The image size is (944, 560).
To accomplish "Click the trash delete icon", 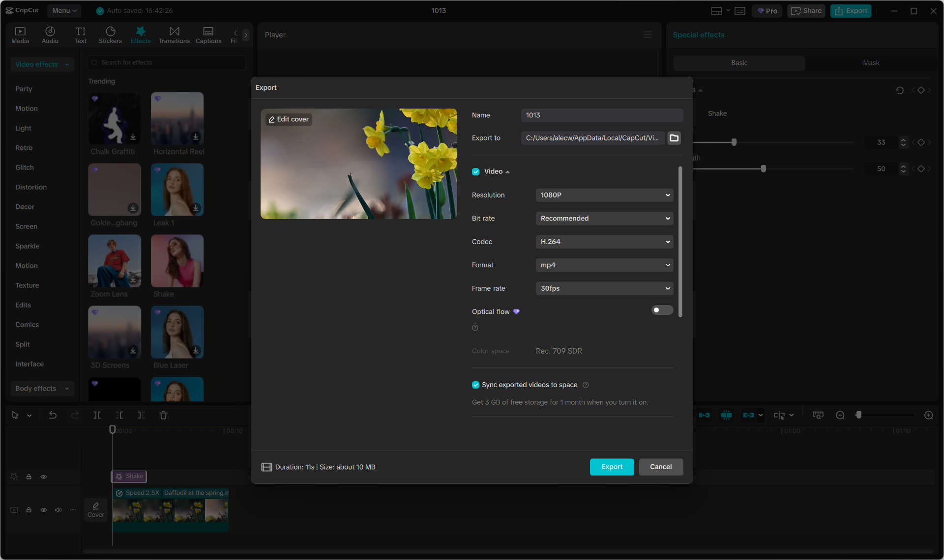I will click(164, 415).
